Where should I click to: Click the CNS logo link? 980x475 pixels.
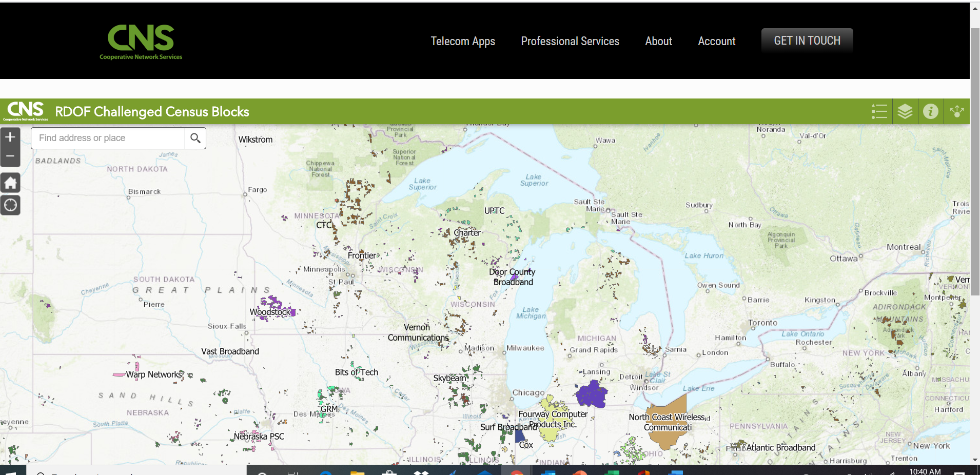coord(141,41)
